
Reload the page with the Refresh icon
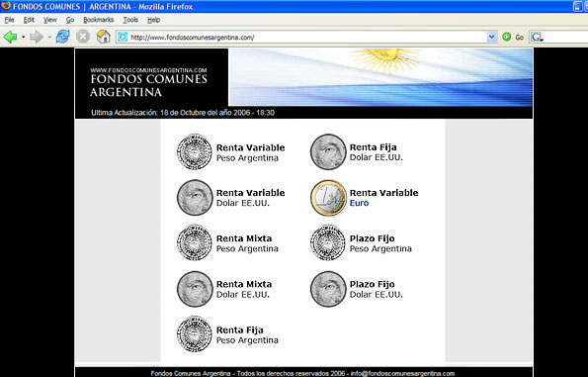pos(62,37)
